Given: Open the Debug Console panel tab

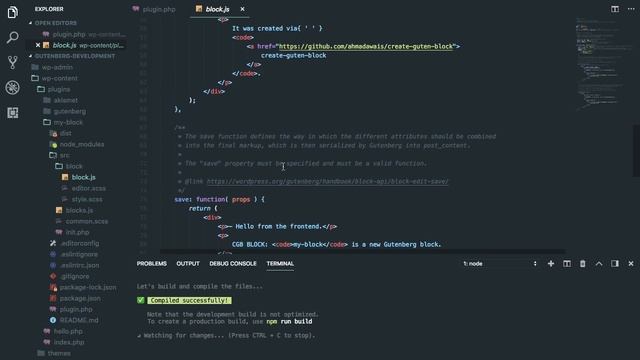Looking at the screenshot, I should (x=233, y=264).
